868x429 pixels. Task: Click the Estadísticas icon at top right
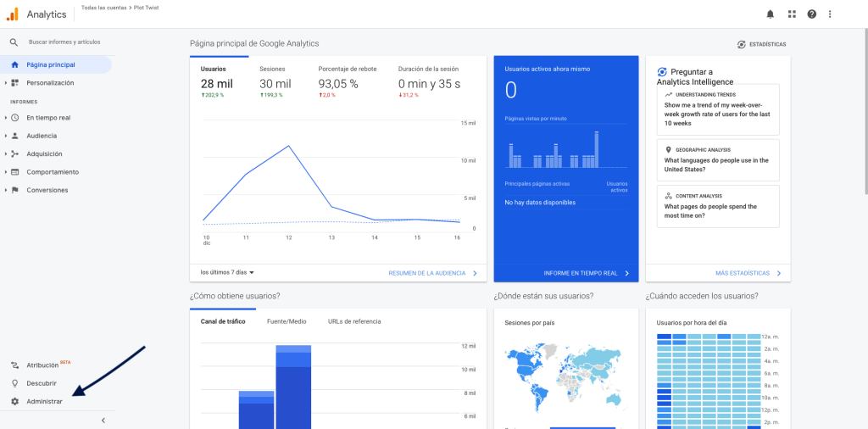tap(742, 44)
